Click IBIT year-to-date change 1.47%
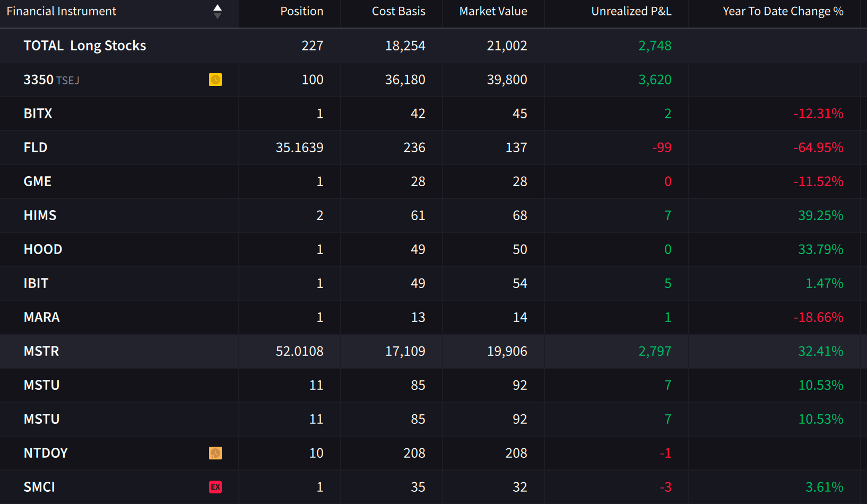 (x=825, y=283)
